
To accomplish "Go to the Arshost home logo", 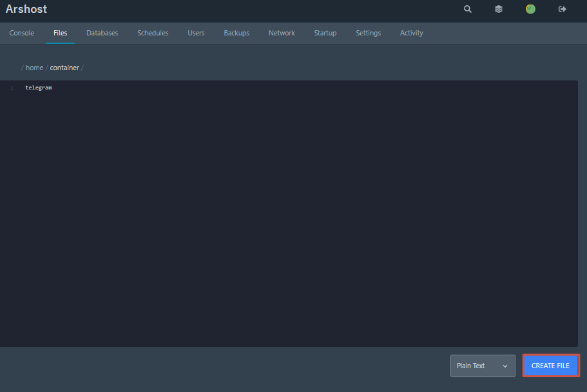I will pyautogui.click(x=26, y=9).
